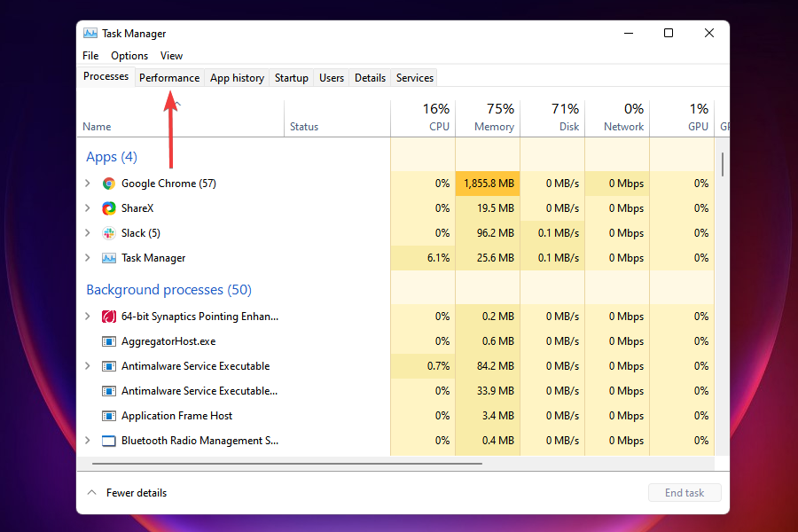This screenshot has width=798, height=532.
Task: Select the ShareX process name
Action: tap(137, 208)
